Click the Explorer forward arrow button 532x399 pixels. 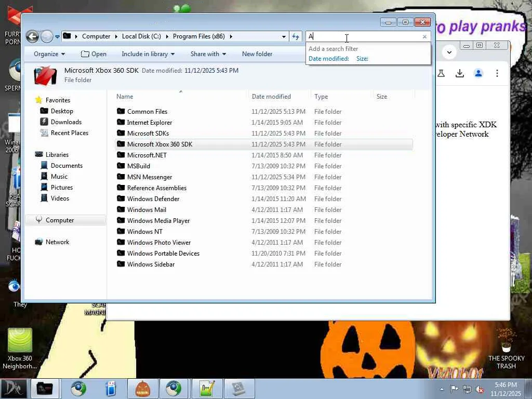click(47, 36)
